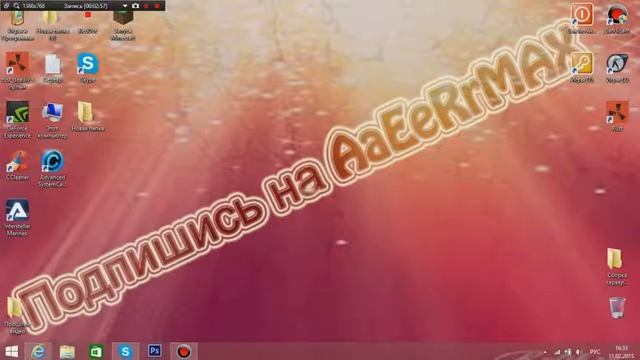Open the Rust shortcut under the soldier icon
This screenshot has height=360, width=640.
[x=617, y=116]
